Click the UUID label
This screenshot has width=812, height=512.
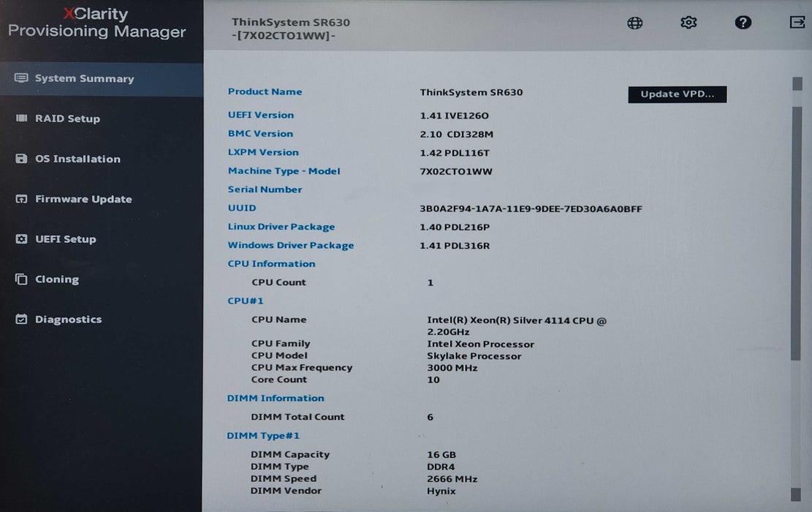(x=242, y=208)
